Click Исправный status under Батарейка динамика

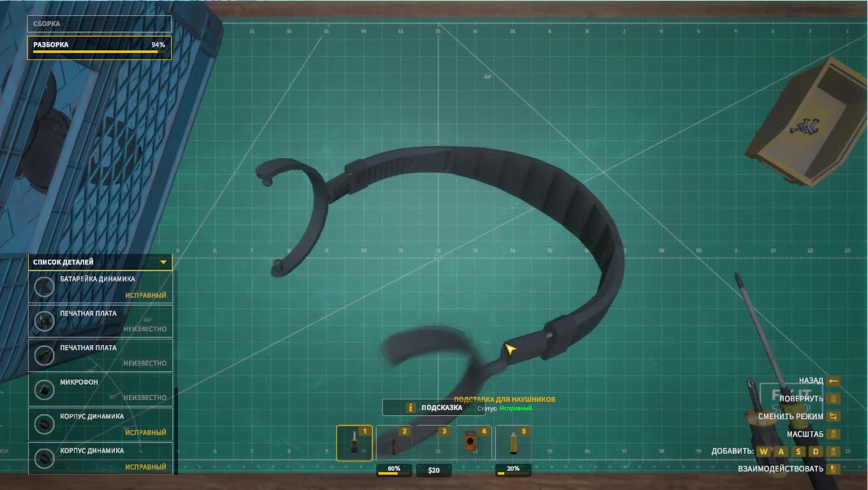(146, 295)
